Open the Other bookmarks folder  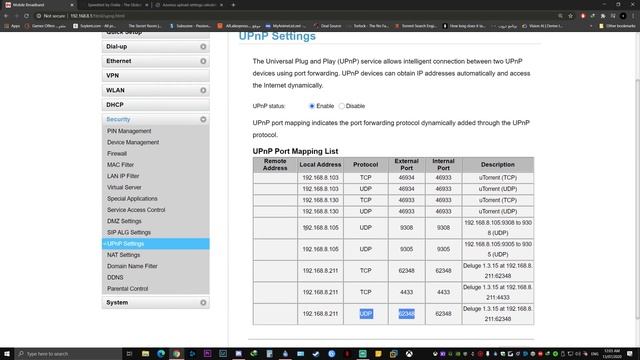coord(617,26)
